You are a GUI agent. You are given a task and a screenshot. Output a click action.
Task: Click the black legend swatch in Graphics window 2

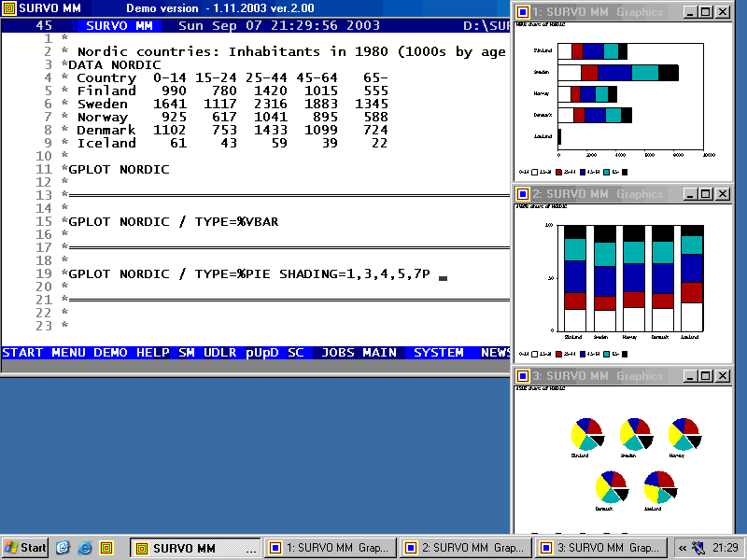(x=625, y=354)
